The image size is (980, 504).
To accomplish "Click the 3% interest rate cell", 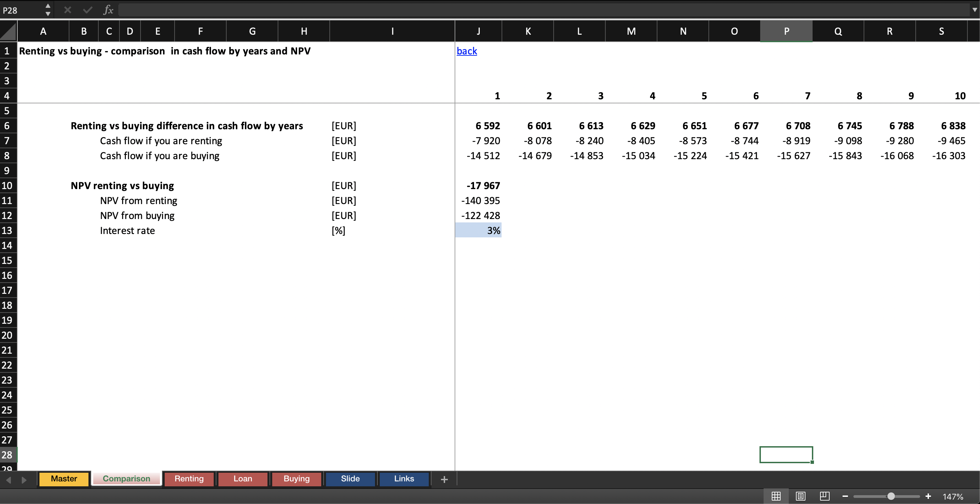I will pyautogui.click(x=478, y=231).
